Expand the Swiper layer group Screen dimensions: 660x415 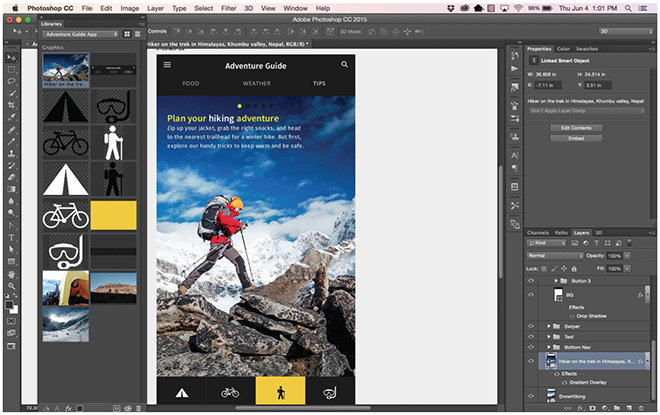click(x=548, y=326)
